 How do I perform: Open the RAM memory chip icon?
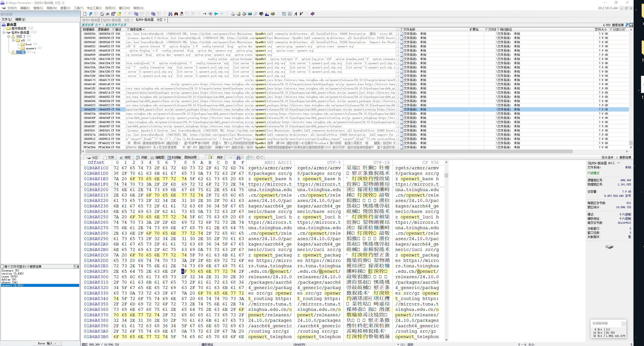click(245, 14)
